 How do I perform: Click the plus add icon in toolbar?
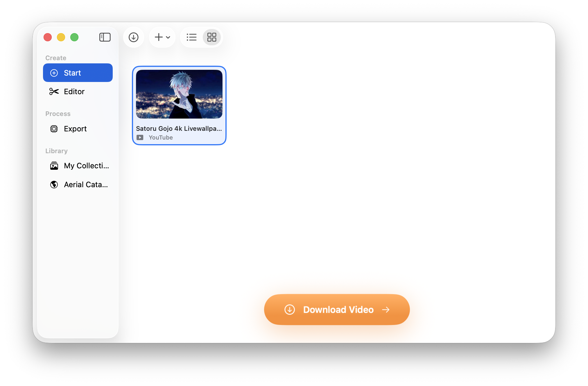tap(159, 37)
